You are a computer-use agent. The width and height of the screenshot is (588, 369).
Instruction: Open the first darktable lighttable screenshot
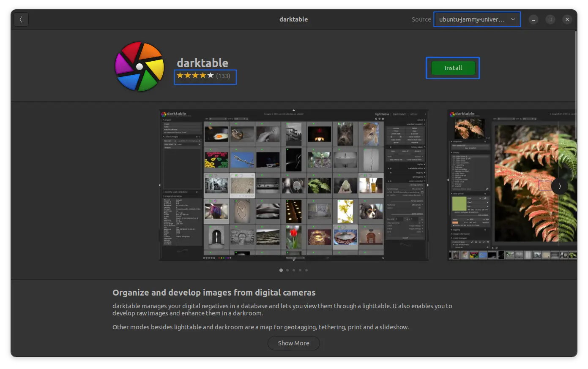click(293, 185)
